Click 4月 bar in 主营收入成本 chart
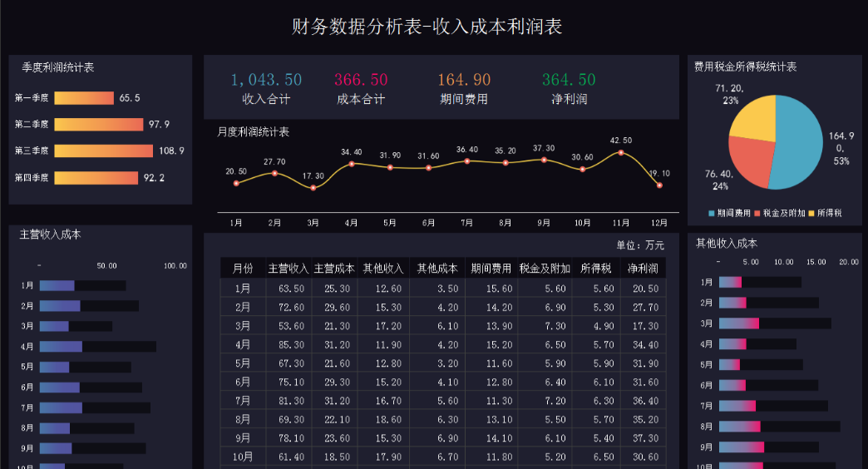This screenshot has width=868, height=469. click(98, 347)
